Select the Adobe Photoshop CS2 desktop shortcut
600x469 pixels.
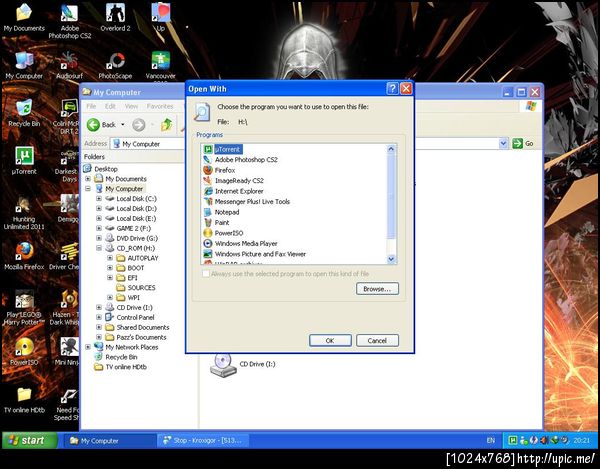[x=70, y=21]
